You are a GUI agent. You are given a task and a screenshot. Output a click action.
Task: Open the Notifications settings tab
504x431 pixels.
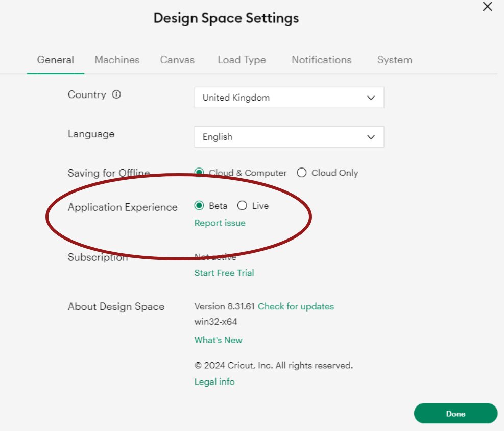pyautogui.click(x=321, y=60)
